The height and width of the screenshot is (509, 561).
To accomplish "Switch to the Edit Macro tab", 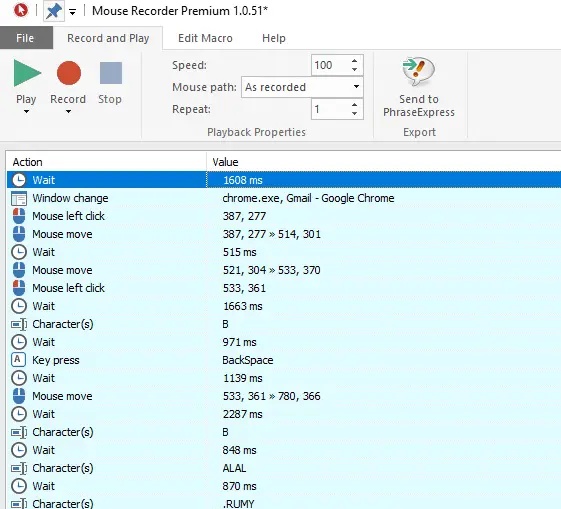I will pos(205,38).
